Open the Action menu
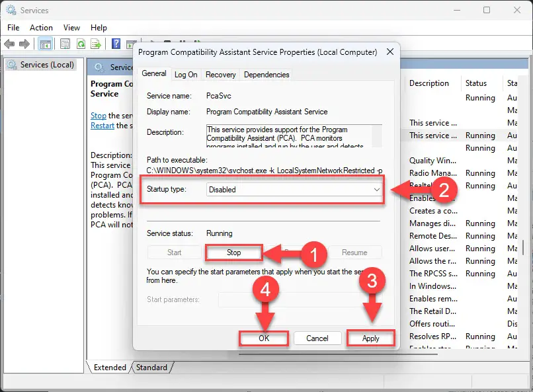The image size is (533, 392). (x=41, y=28)
